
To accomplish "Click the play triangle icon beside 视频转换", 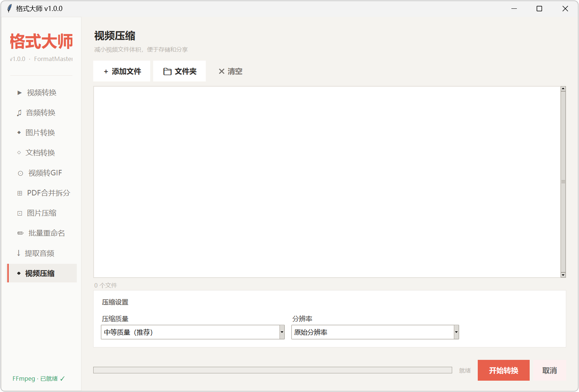I will tap(20, 93).
